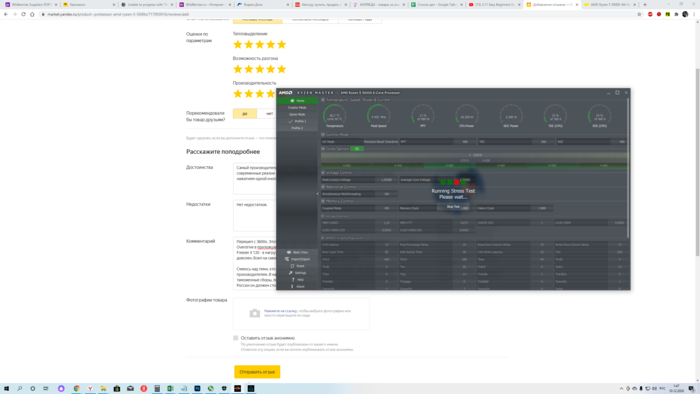This screenshot has height=394, width=700.
Task: Rate Производительность with second star
Action: coord(249,94)
